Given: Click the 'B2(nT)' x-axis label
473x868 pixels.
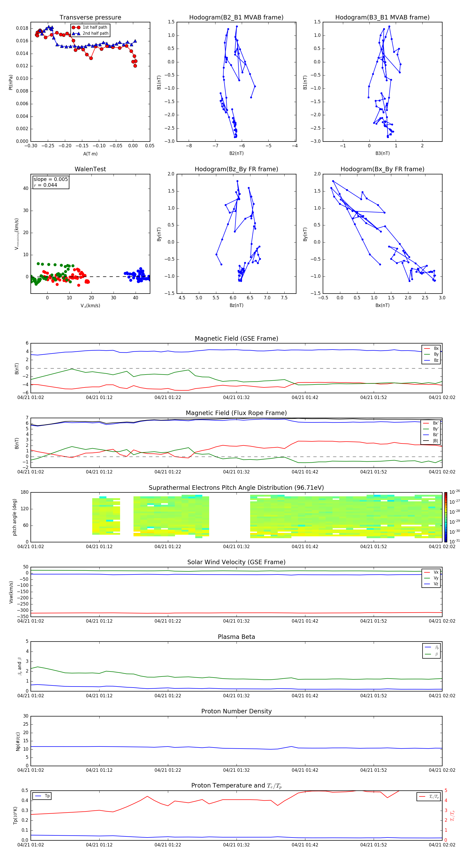Looking at the screenshot, I should (x=236, y=153).
